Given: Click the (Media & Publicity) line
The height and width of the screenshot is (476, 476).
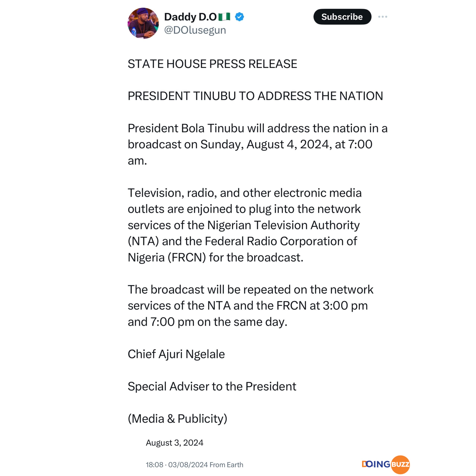Looking at the screenshot, I should tap(177, 419).
